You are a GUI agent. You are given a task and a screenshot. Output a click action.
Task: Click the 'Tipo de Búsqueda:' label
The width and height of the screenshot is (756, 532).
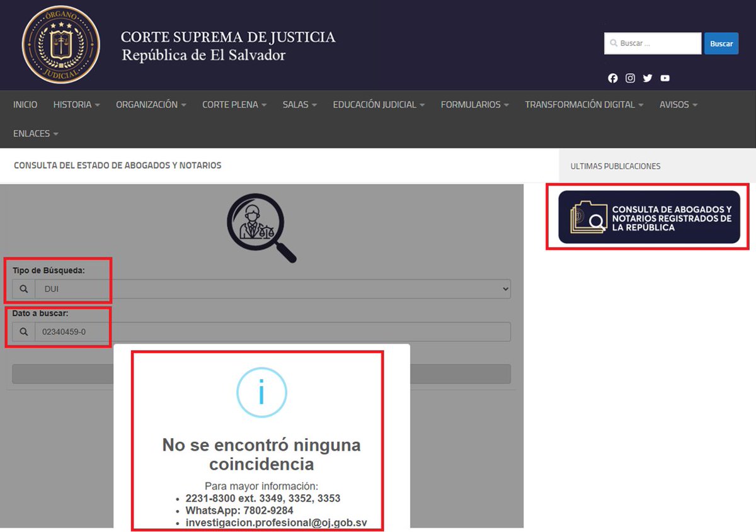pyautogui.click(x=49, y=270)
